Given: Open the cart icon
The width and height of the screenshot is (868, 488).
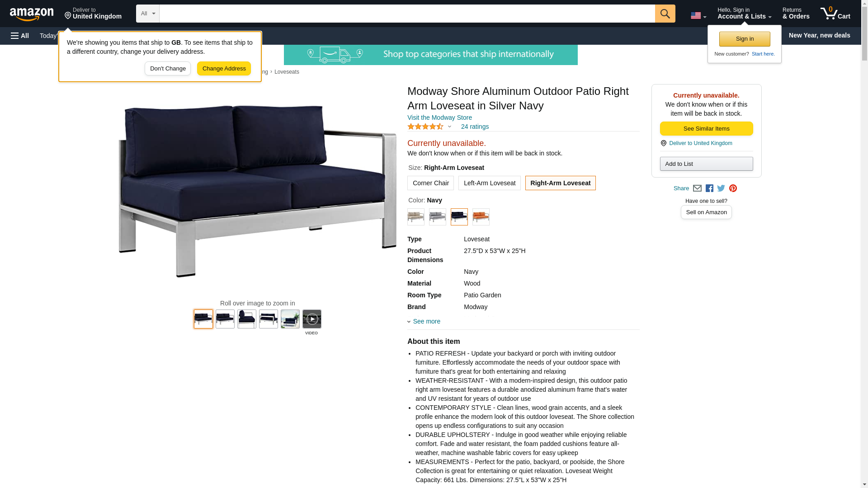Looking at the screenshot, I should click(835, 14).
